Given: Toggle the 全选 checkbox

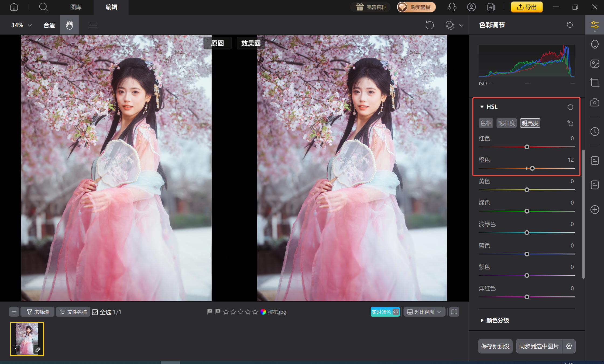Looking at the screenshot, I should coord(95,312).
